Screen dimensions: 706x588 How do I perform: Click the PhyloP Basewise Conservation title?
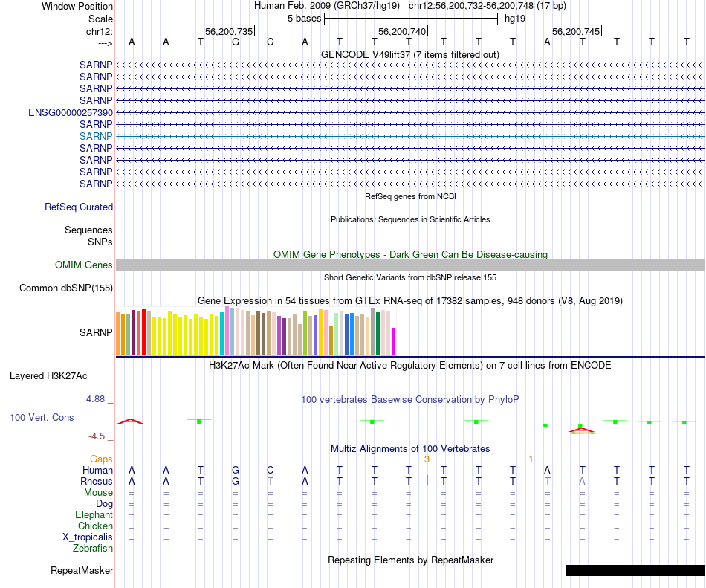[x=410, y=400]
